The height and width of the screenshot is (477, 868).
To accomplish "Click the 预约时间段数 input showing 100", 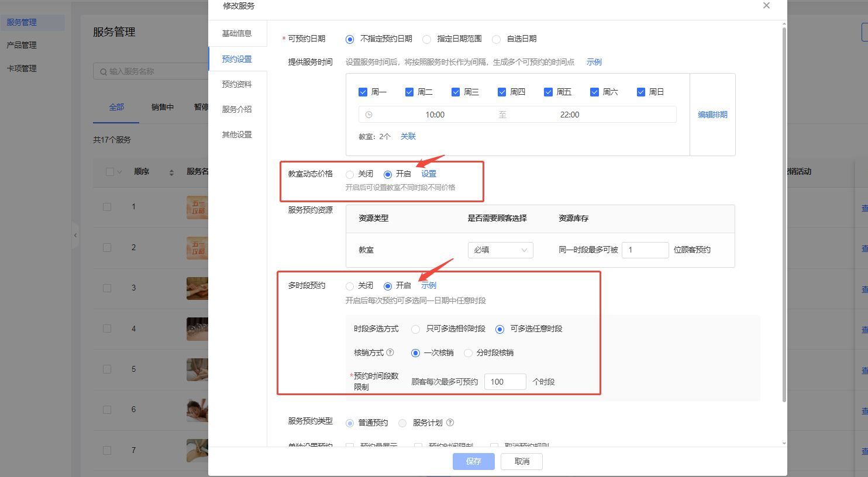I will click(505, 382).
